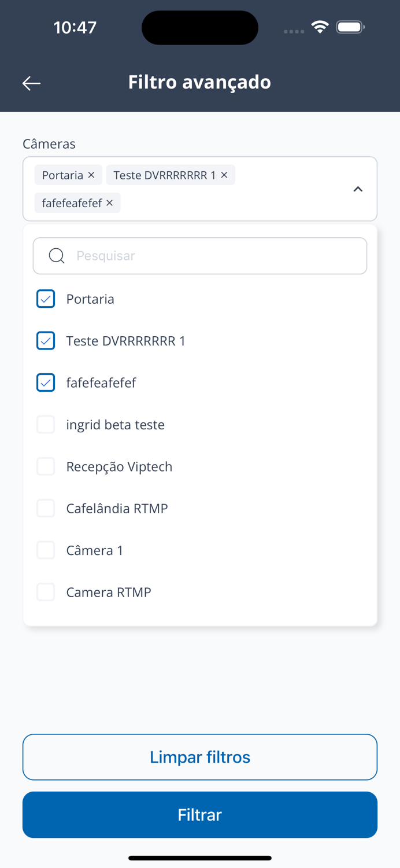Tap the back arrow icon

(31, 83)
